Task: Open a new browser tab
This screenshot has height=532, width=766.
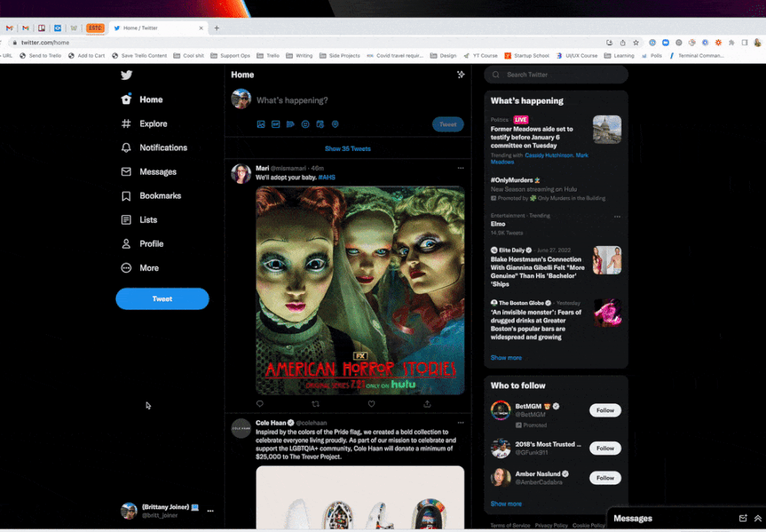Action: [x=217, y=28]
